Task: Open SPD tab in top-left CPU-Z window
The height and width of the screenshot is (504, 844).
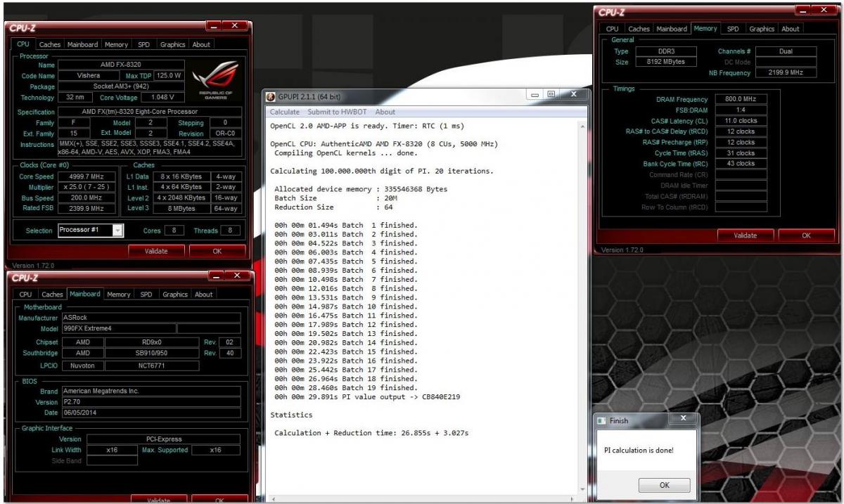Action: 143,44
